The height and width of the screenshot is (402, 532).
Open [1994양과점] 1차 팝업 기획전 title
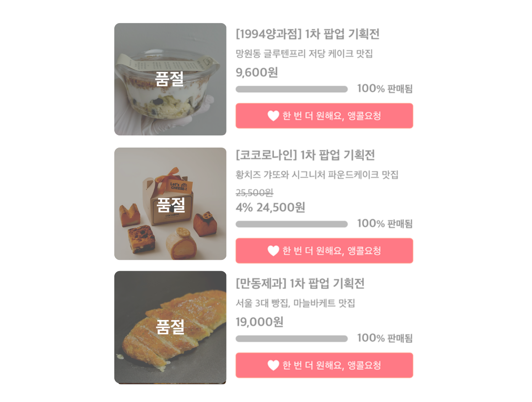click(x=307, y=34)
